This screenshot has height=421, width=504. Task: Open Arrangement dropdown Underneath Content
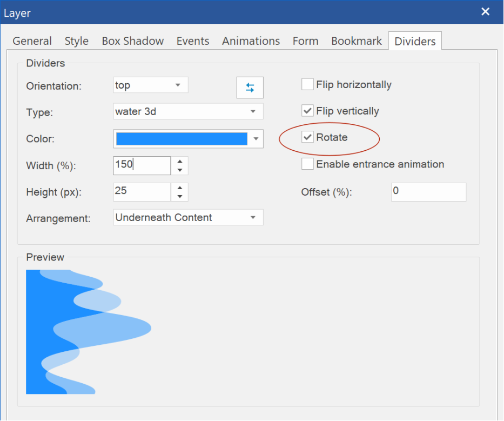click(x=189, y=217)
